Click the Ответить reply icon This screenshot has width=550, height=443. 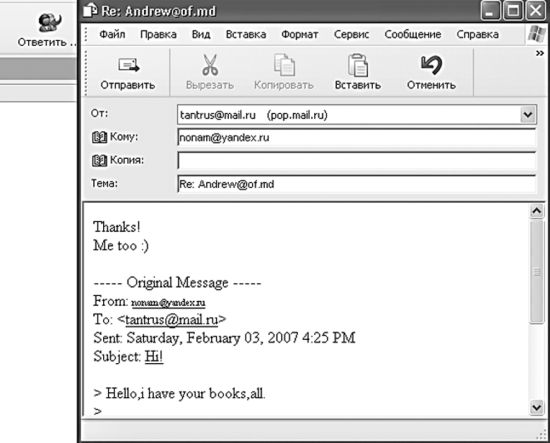(x=49, y=23)
